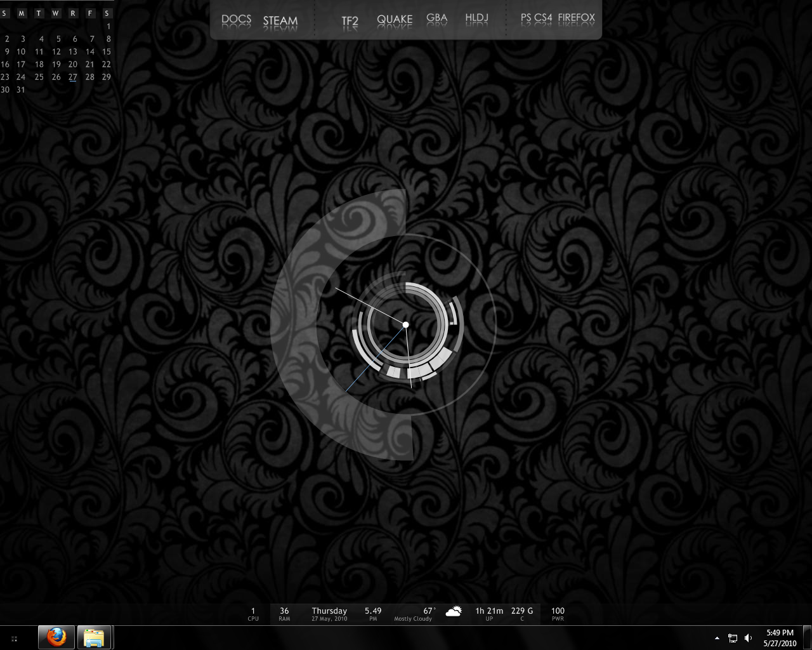Open the Windows Explorer folder icon in taskbar
This screenshot has height=650, width=812.
[95, 637]
